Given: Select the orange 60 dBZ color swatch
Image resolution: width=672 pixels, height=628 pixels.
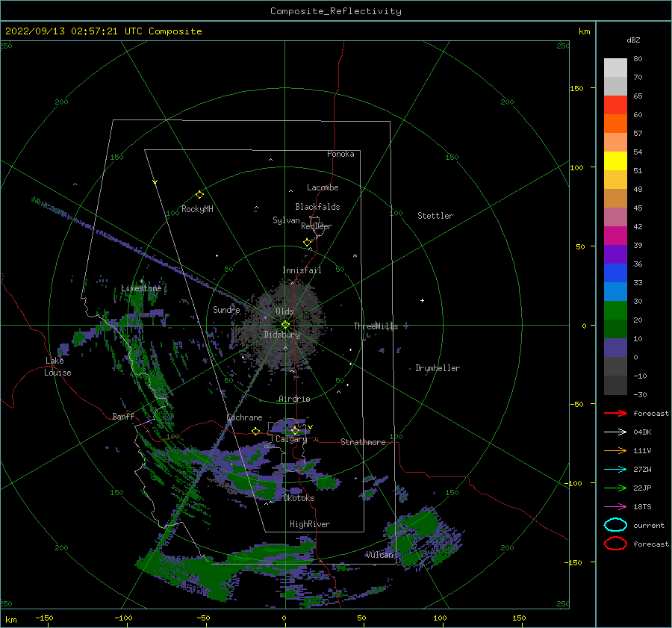Looking at the screenshot, I should click(615, 123).
